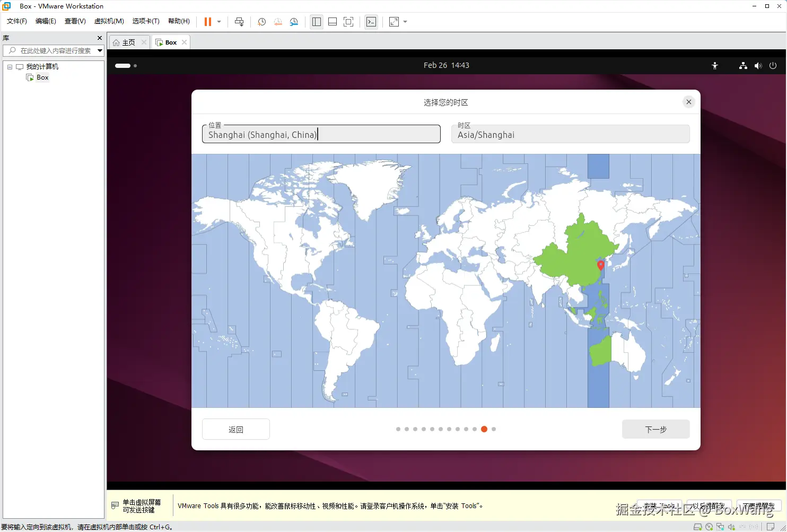Select 我的计算机 in the library tree

42,67
